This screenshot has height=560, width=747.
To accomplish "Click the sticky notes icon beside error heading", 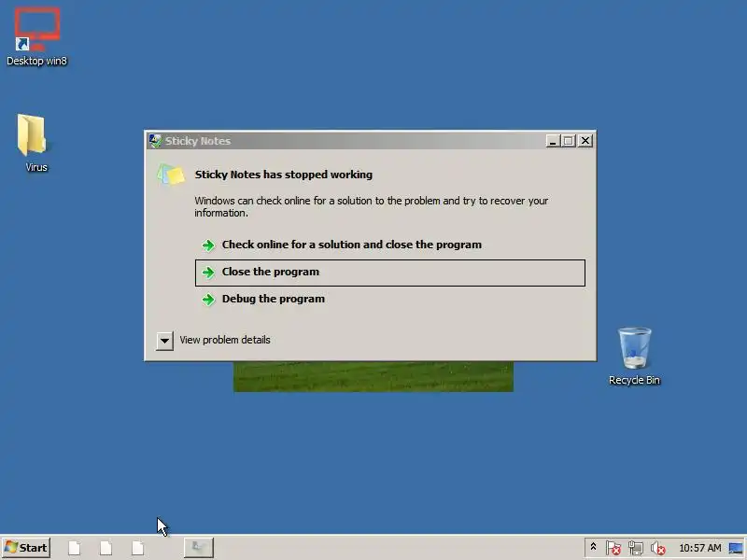I will click(x=171, y=175).
